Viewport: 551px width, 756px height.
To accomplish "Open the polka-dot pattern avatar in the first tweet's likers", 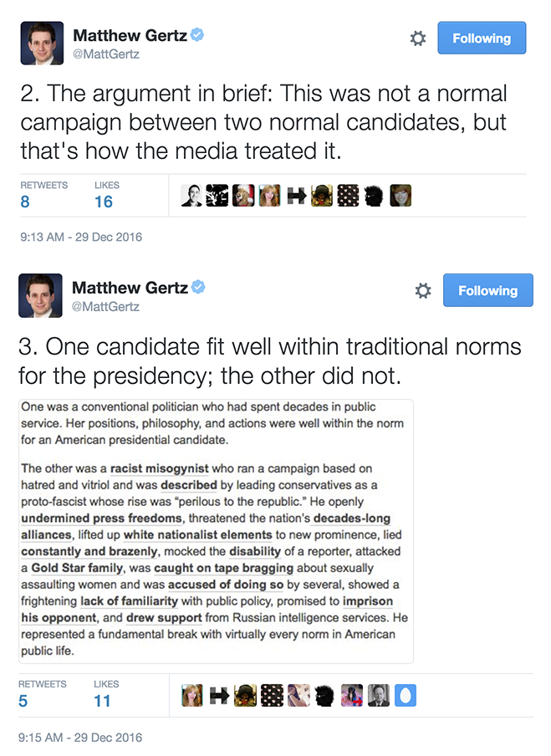I will 348,196.
